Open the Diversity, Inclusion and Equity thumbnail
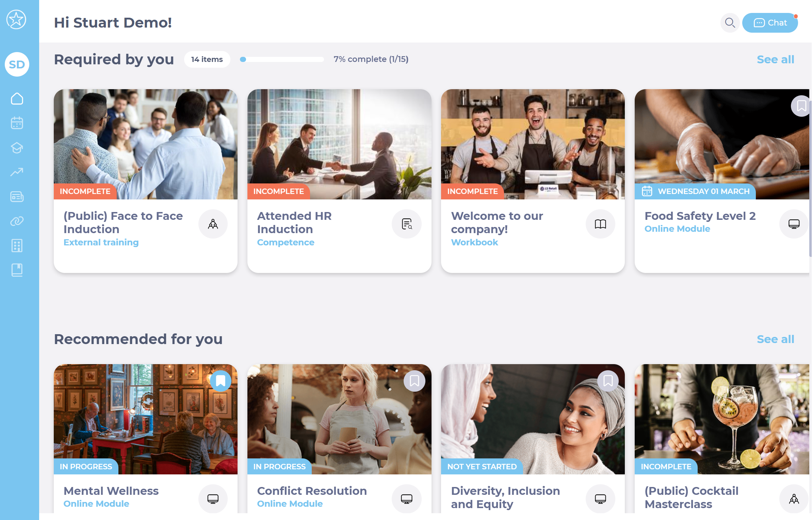Screen dimensions: 812x520 [x=533, y=419]
